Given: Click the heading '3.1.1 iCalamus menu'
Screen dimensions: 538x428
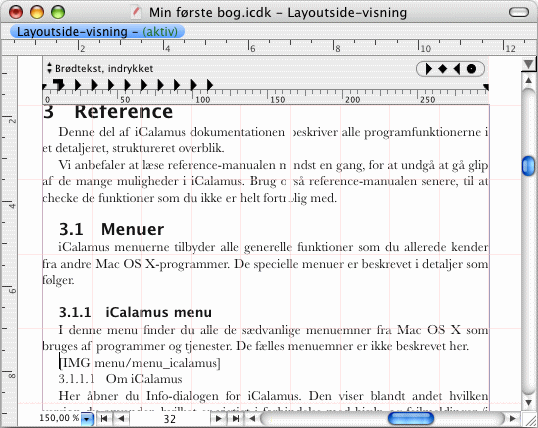Looking at the screenshot, I should pyautogui.click(x=135, y=312).
